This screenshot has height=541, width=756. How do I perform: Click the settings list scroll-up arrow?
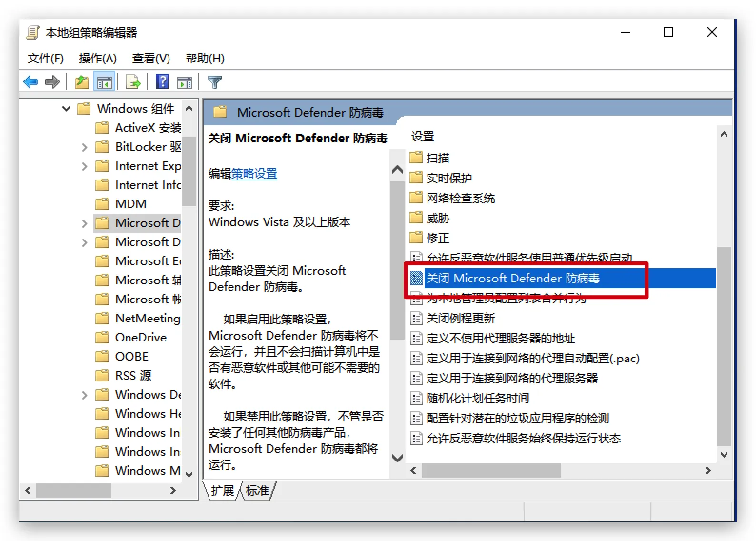pos(724,134)
